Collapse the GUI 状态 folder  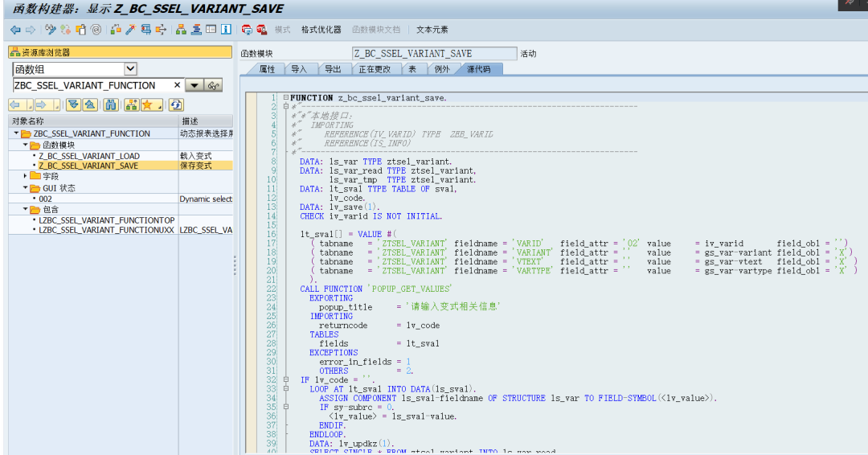[26, 187]
